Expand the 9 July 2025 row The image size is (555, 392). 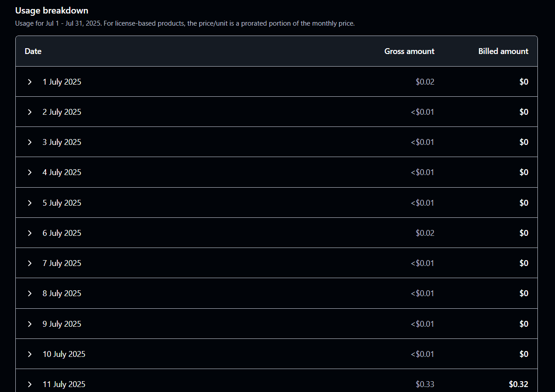pyautogui.click(x=30, y=324)
